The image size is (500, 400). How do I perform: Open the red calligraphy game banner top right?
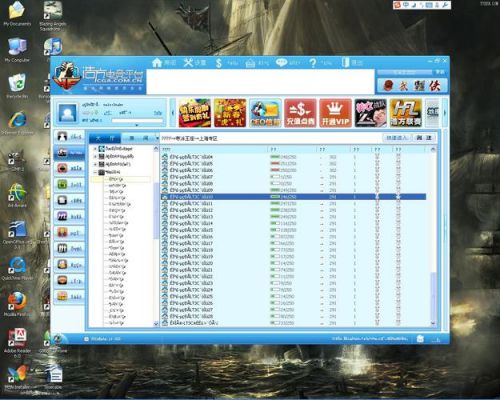412,85
